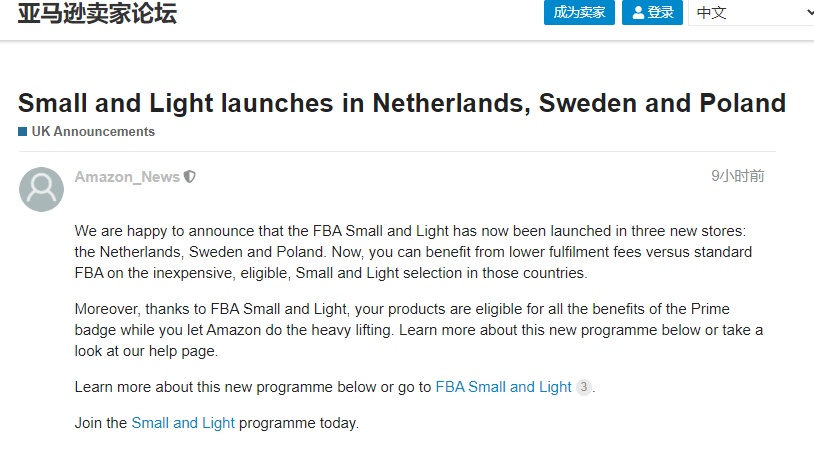Open the "Small and Light" programme link

tap(183, 423)
